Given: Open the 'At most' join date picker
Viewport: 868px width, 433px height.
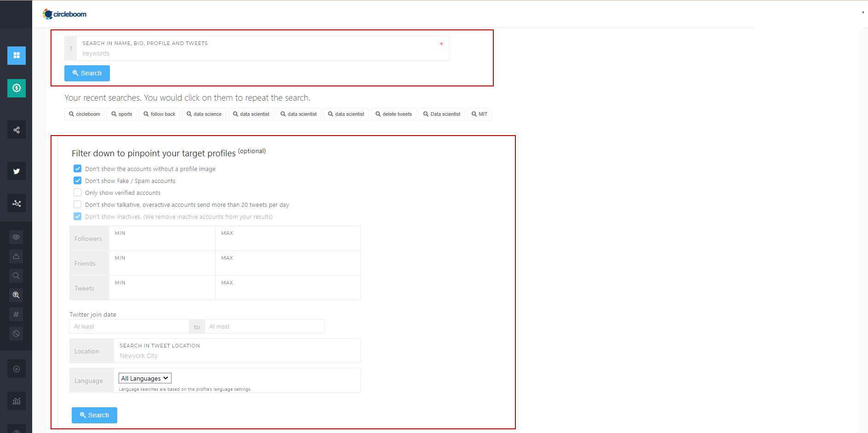Looking at the screenshot, I should 265,326.
